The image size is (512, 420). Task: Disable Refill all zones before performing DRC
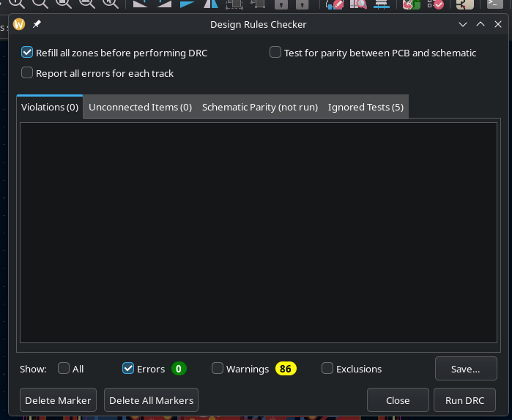(x=28, y=53)
